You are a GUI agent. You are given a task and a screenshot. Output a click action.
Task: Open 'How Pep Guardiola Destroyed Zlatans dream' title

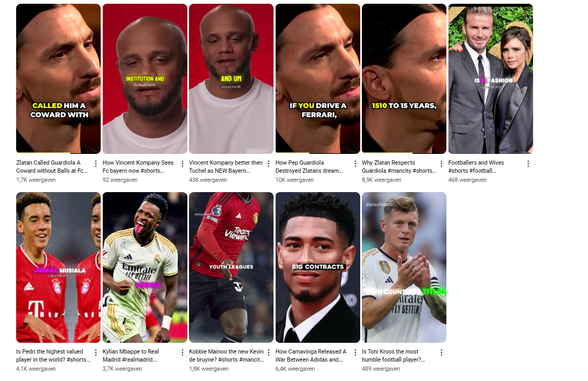click(310, 167)
